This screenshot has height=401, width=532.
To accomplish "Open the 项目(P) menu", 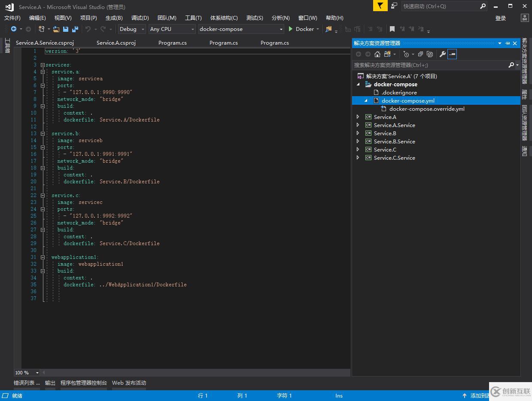I will pos(88,18).
